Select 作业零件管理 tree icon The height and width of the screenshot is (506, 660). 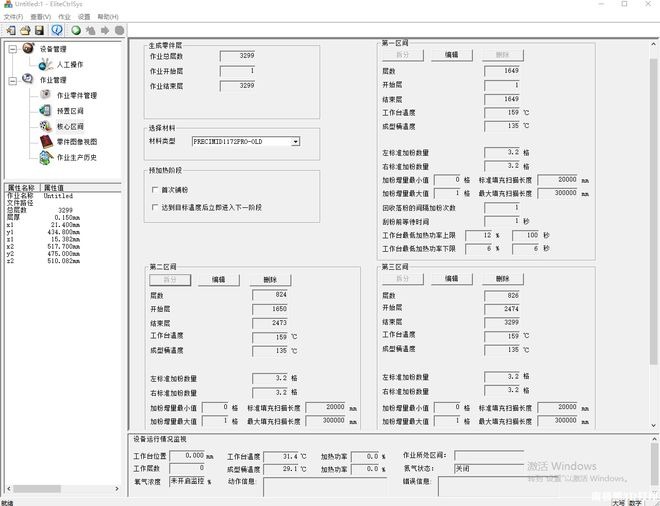coord(46,95)
